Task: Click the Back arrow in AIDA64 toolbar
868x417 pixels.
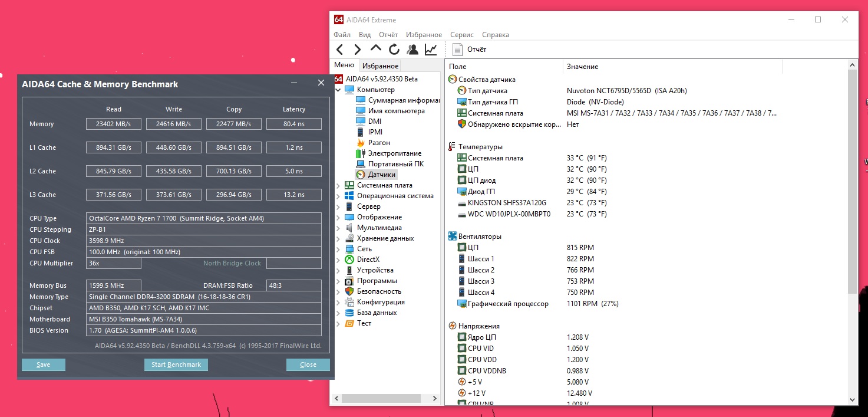Action: click(x=340, y=50)
